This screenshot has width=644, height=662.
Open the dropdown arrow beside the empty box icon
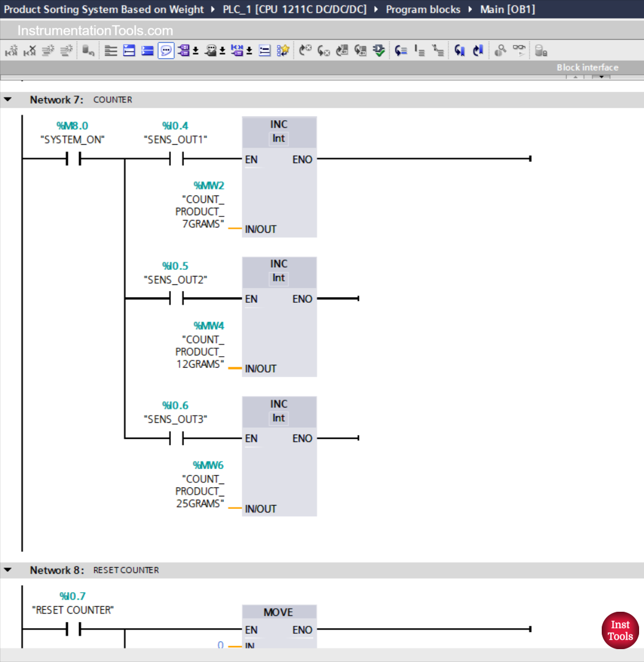[195, 50]
